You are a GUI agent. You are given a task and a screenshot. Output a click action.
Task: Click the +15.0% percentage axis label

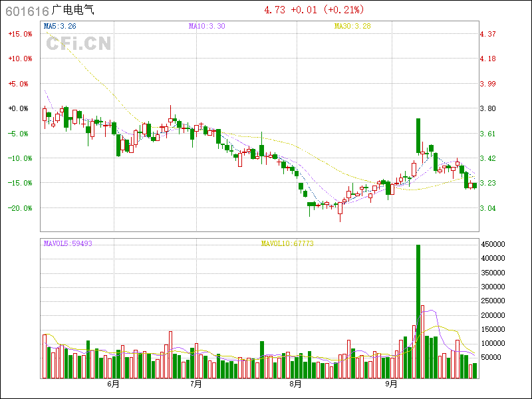[20, 33]
